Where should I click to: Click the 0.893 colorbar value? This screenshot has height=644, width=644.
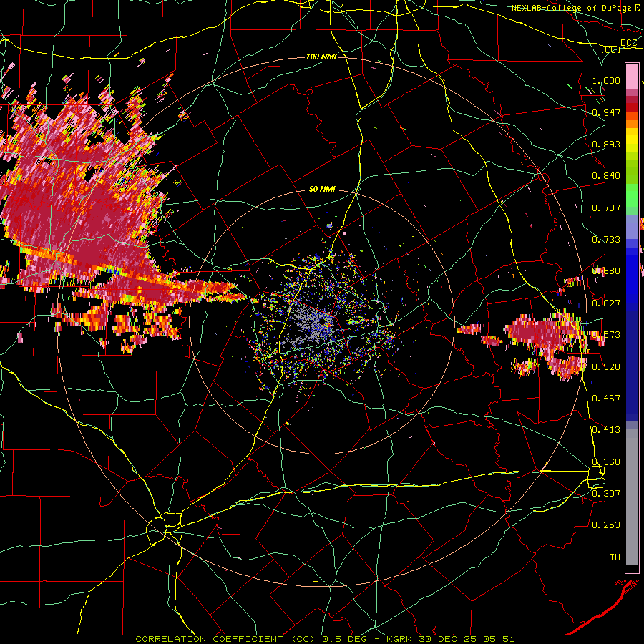pos(606,144)
